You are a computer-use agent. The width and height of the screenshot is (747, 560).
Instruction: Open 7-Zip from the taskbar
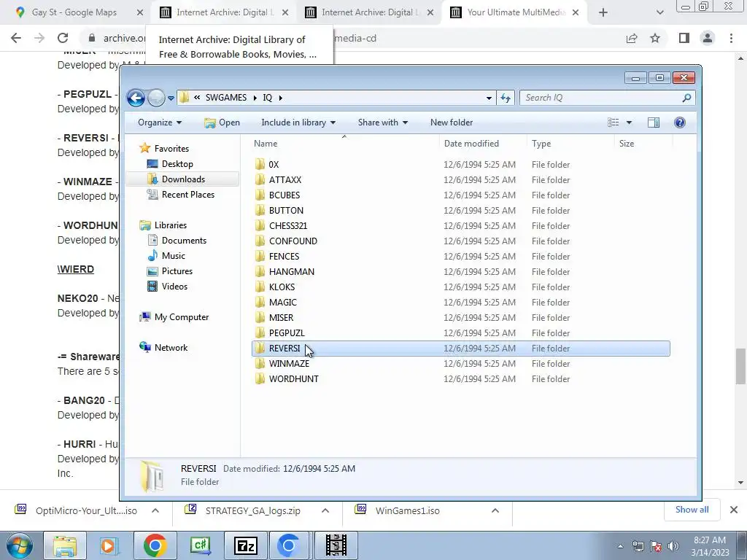(246, 545)
